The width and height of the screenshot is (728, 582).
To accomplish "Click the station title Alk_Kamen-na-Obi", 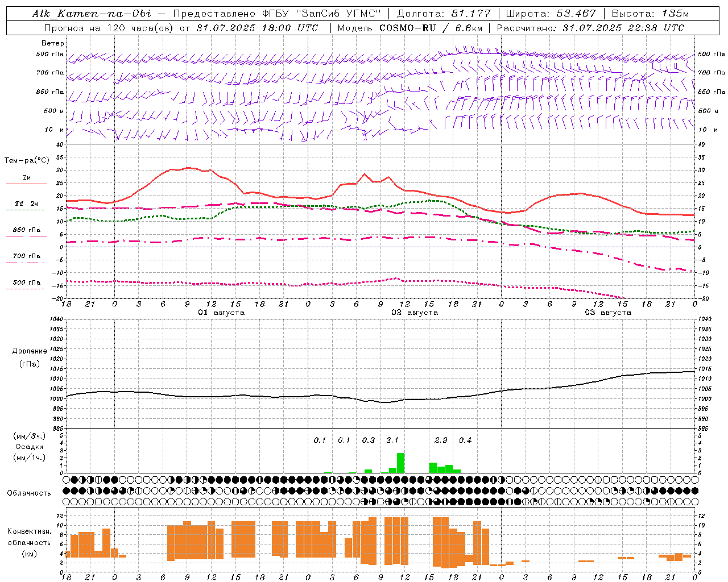I will pyautogui.click(x=92, y=14).
